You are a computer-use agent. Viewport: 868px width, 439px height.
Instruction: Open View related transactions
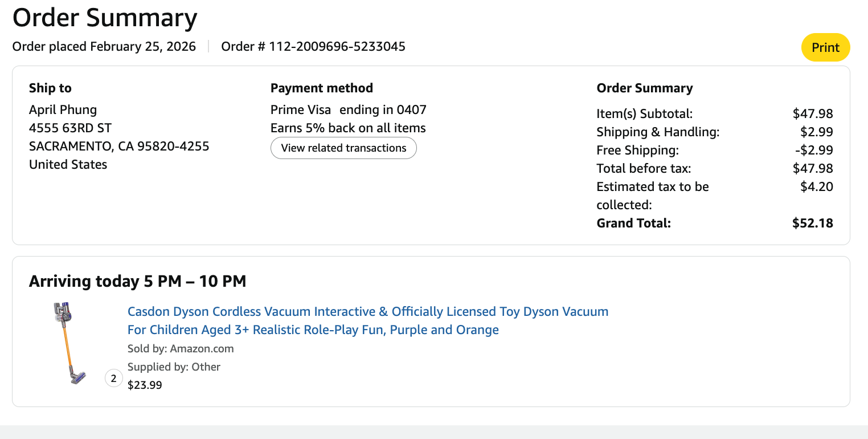pyautogui.click(x=343, y=148)
